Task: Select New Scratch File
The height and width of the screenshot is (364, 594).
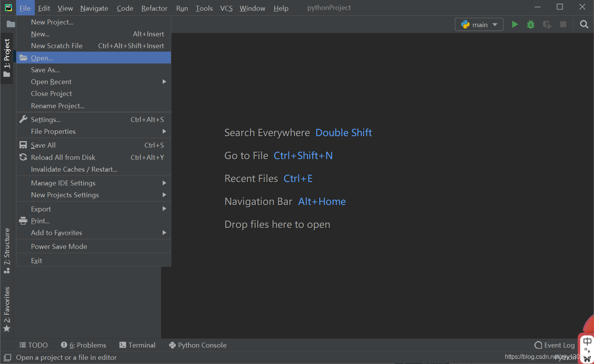Action: 94,45
